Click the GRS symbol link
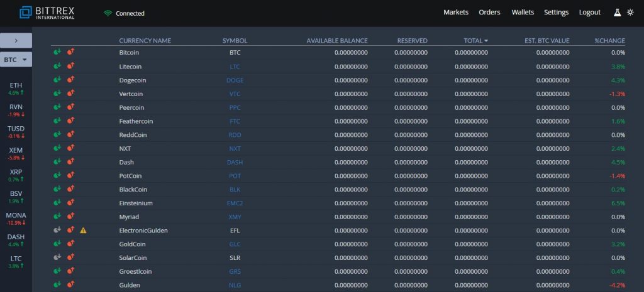Viewport: 644px width, 292px height. pos(235,271)
